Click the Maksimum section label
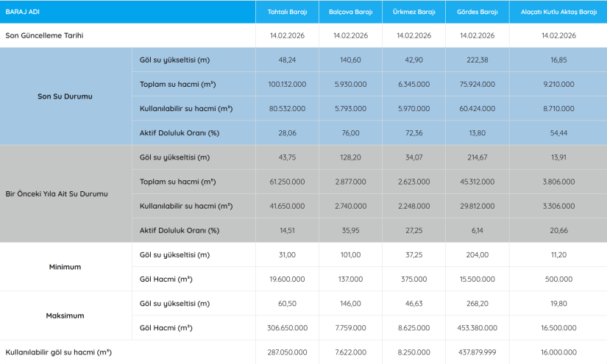 coord(65,315)
